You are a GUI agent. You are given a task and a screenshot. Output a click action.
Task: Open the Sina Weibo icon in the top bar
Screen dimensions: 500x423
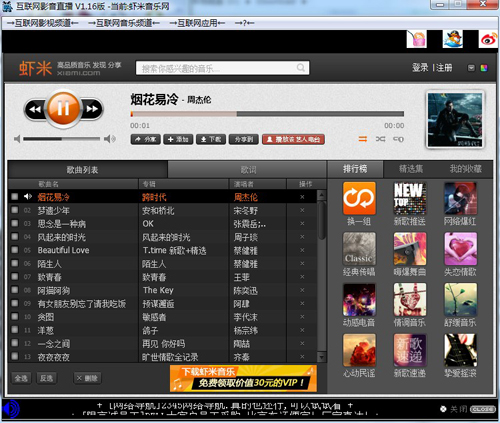[488, 39]
